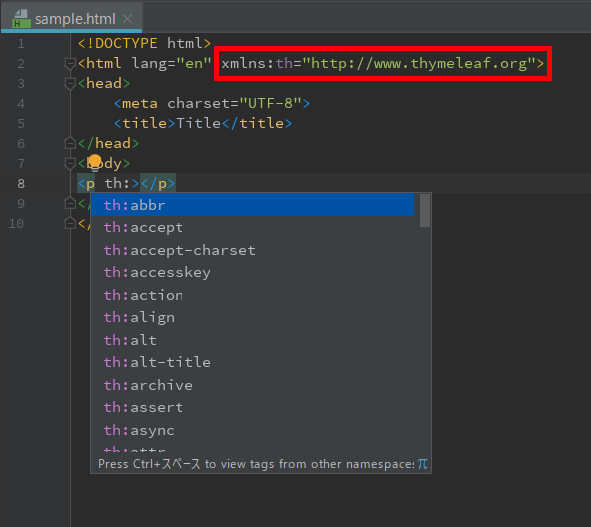Choose th:accept from the completion list

tap(252, 227)
